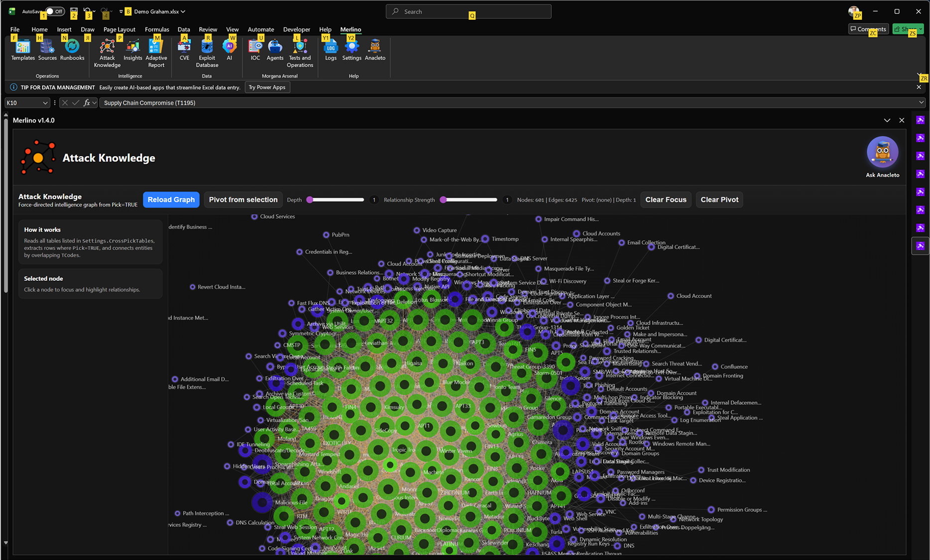Open the Developer ribbon tab
Viewport: 930px width, 560px height.
pyautogui.click(x=296, y=29)
